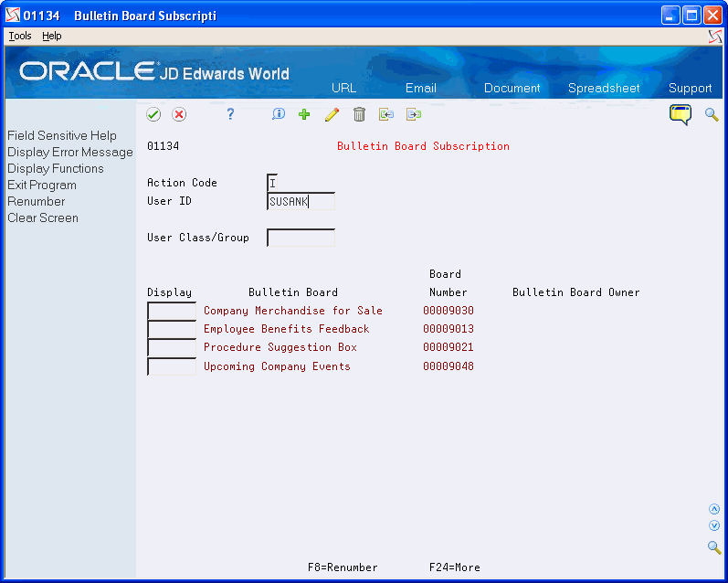The width and height of the screenshot is (728, 583).
Task: Click the green plus Add icon
Action: click(304, 114)
